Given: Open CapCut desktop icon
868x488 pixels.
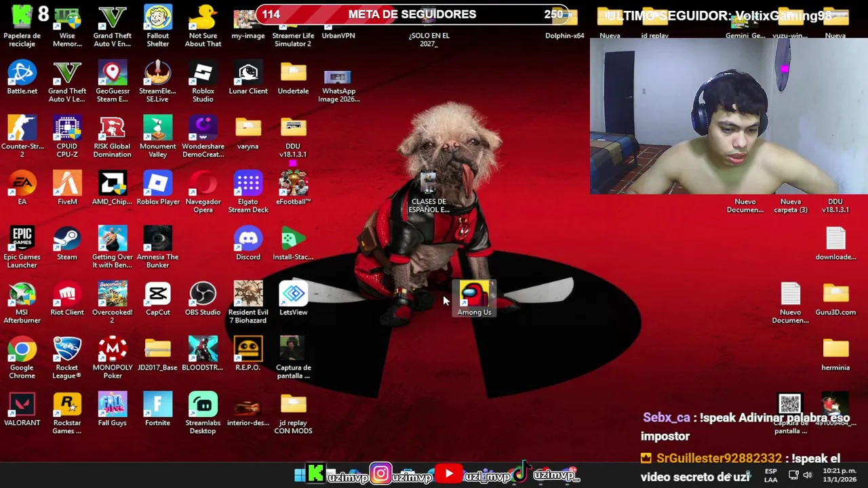Looking at the screenshot, I should point(157,299).
